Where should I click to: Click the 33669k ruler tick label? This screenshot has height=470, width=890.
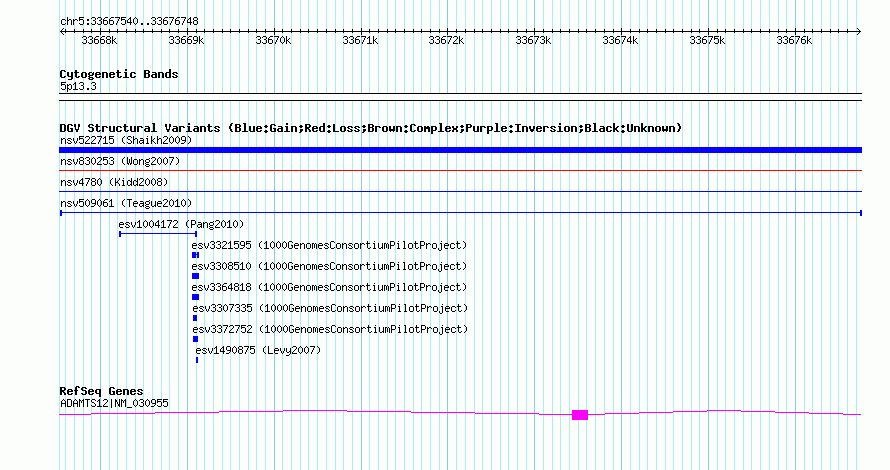click(x=186, y=40)
